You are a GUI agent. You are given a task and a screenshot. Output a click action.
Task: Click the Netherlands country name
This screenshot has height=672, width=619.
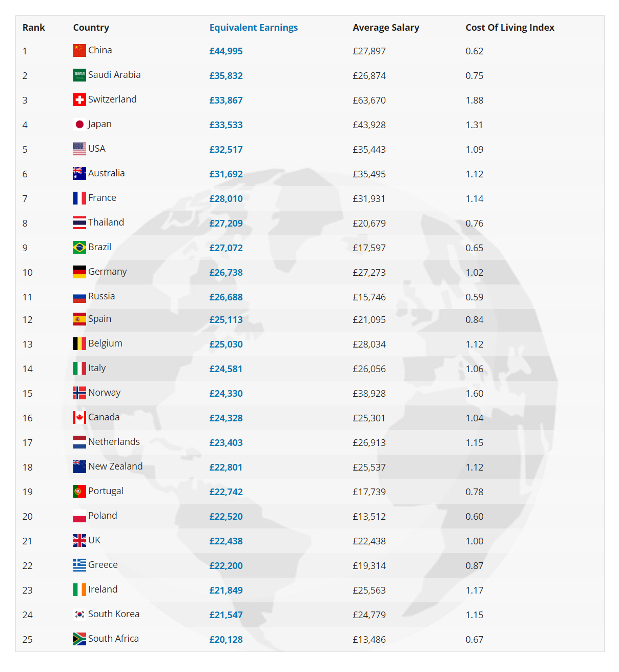(114, 442)
